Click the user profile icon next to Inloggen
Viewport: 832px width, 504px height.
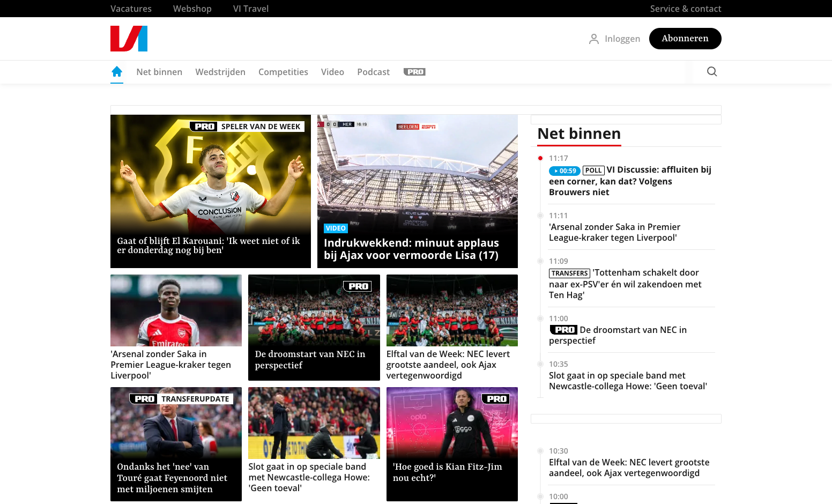coord(593,39)
